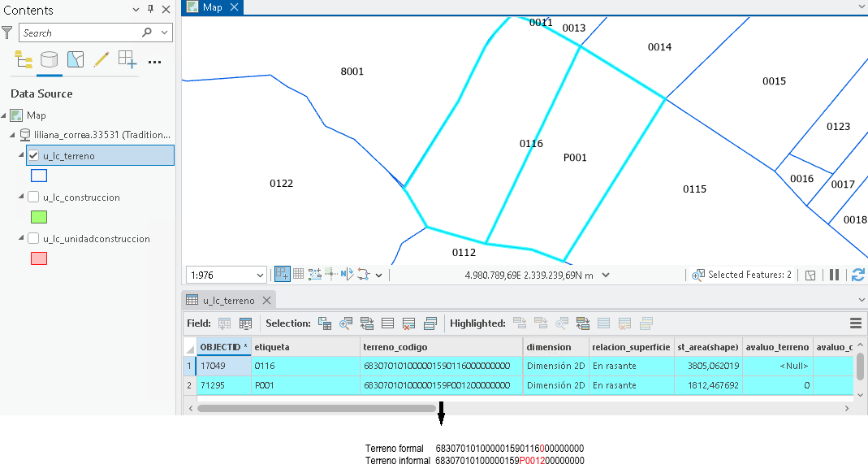Image resolution: width=868 pixels, height=473 pixels.
Task: Collapse the u_lc_unidadconstruccion layer legend
Action: coord(21,238)
